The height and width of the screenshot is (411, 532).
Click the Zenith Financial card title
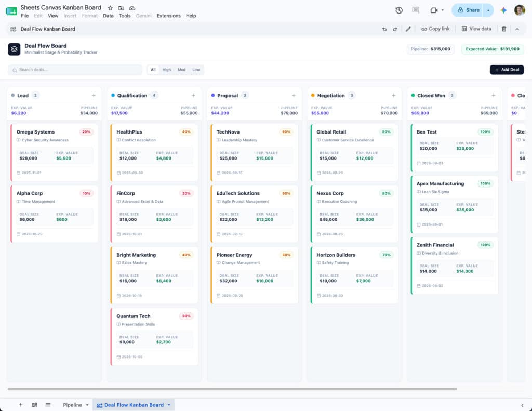(435, 245)
